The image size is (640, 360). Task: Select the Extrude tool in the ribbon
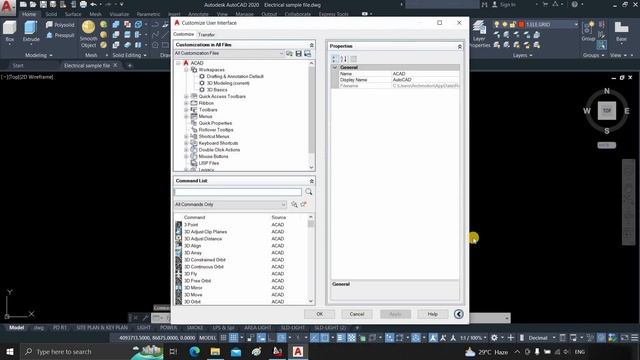31,32
